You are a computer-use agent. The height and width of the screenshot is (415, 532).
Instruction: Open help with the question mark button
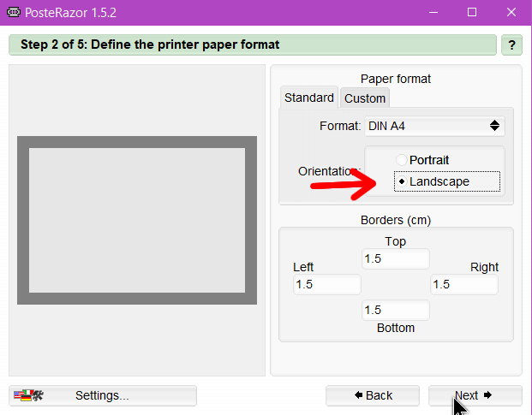(511, 45)
